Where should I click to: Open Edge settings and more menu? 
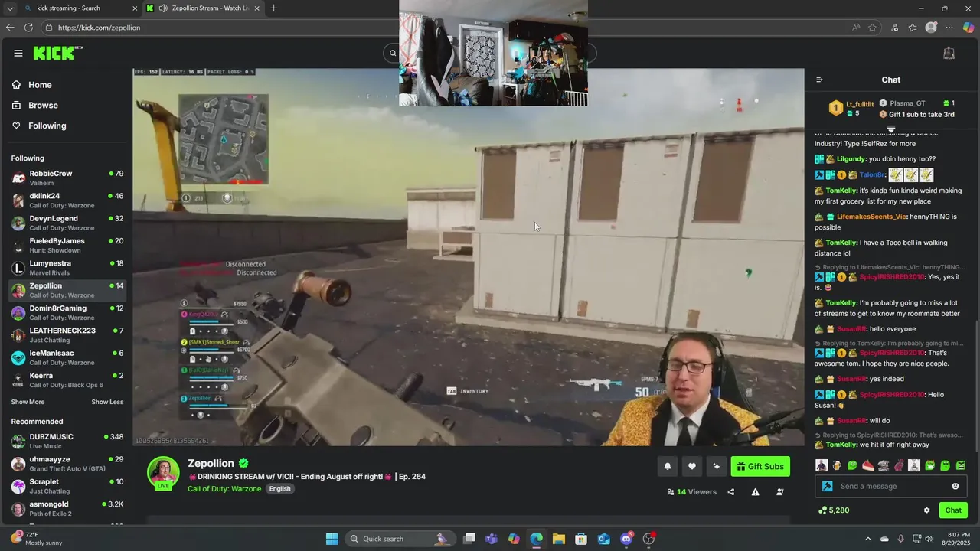949,28
